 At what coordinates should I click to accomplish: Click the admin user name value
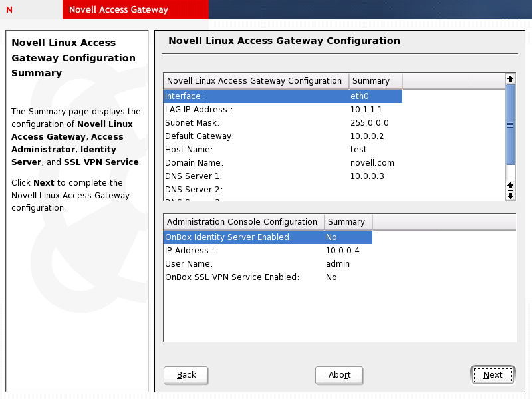point(338,263)
